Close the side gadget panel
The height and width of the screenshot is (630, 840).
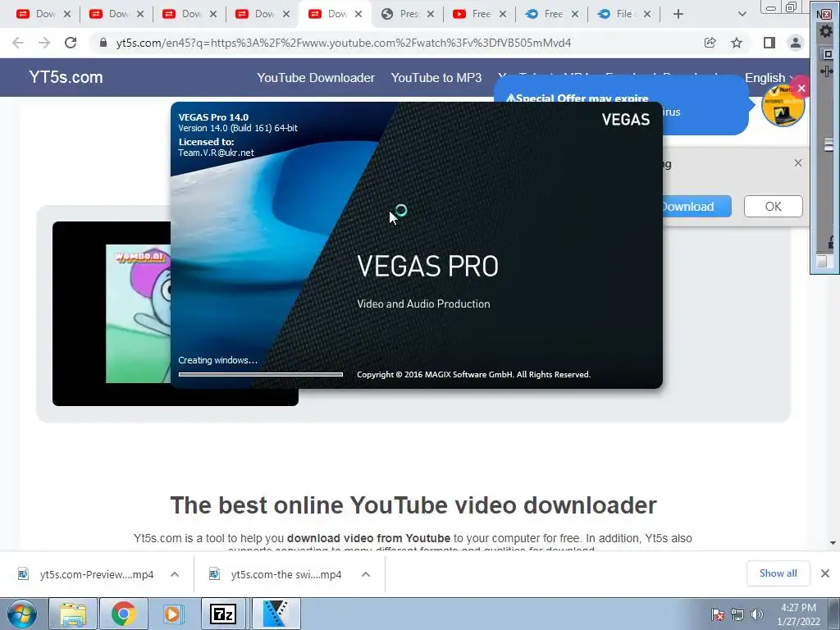pos(825,15)
